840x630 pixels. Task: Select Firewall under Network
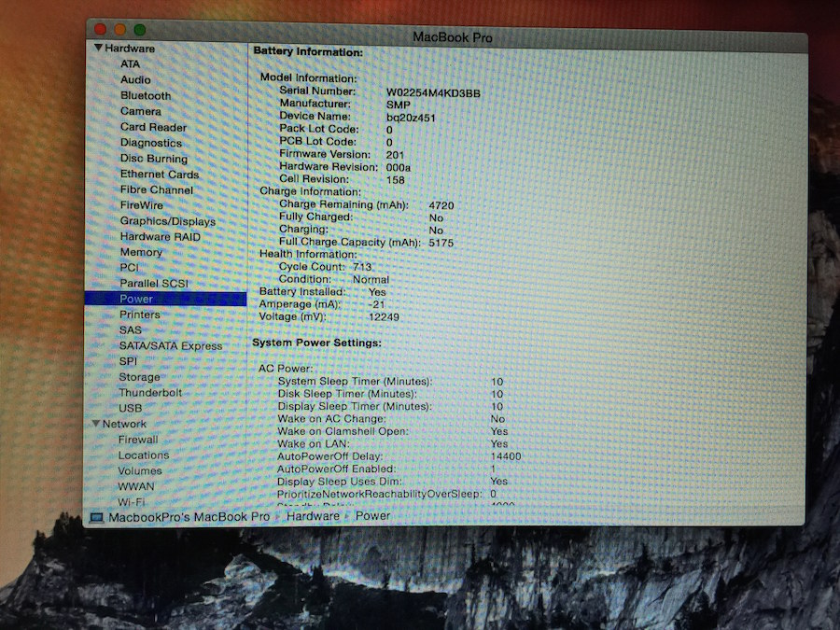[138, 440]
